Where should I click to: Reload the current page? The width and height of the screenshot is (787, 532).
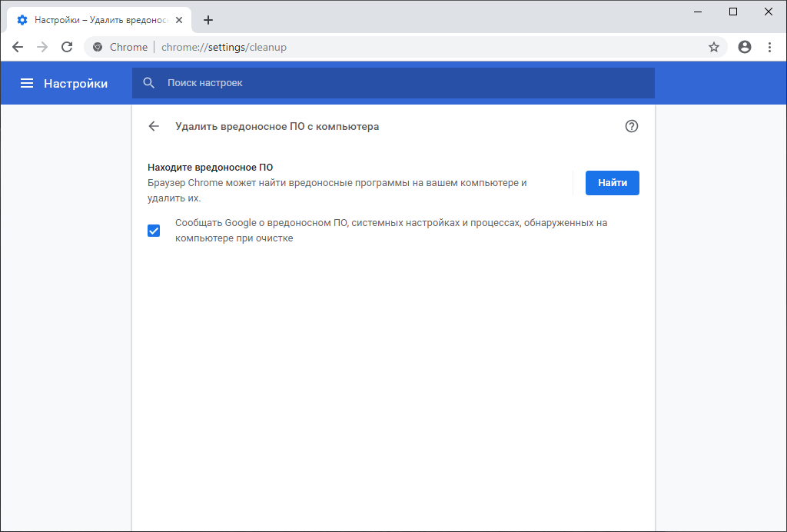point(67,47)
